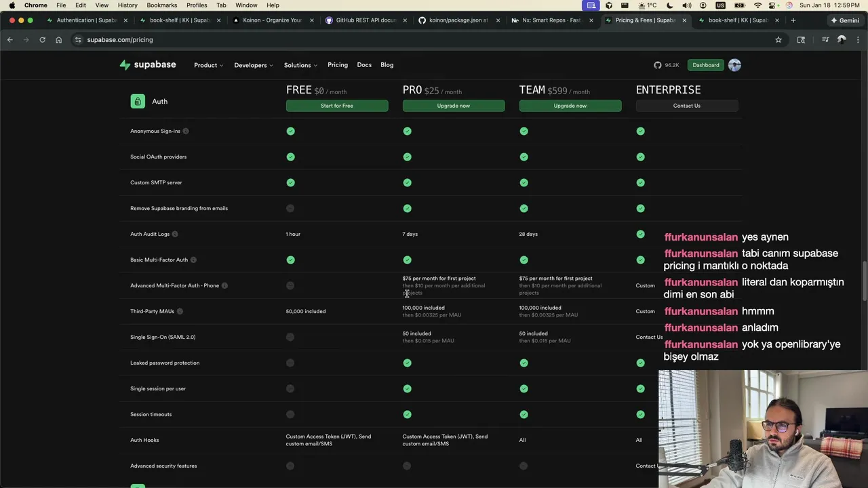Open a new browser tab

click(x=793, y=20)
